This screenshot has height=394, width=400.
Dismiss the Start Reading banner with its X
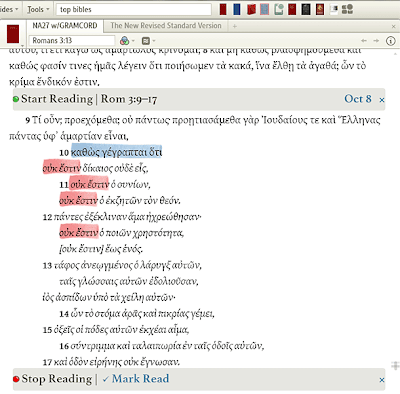[382, 100]
